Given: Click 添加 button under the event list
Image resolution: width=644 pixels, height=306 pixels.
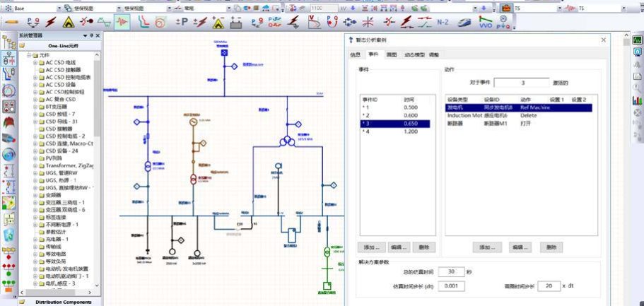Looking at the screenshot, I should [x=373, y=247].
